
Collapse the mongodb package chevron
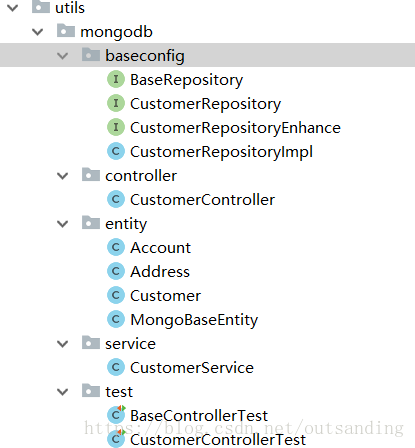coord(37,32)
